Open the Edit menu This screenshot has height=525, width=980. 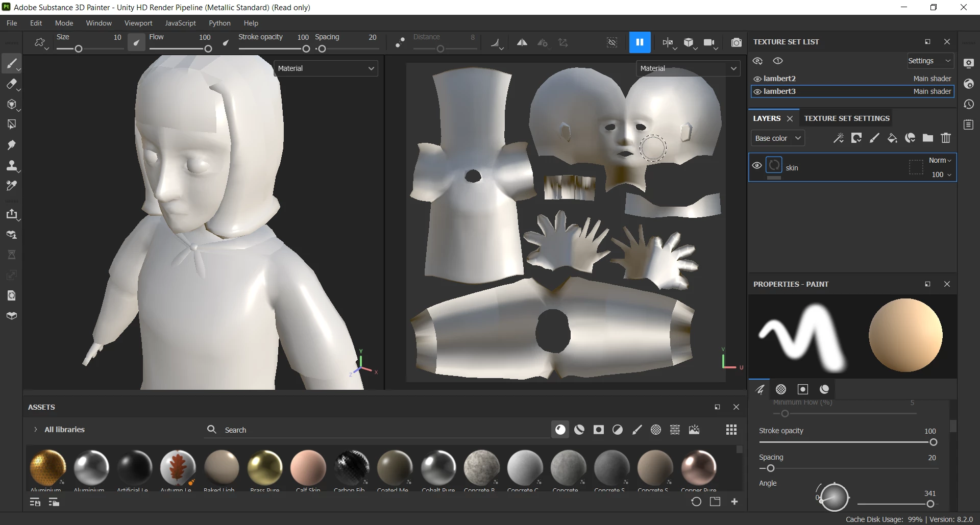[x=36, y=23]
